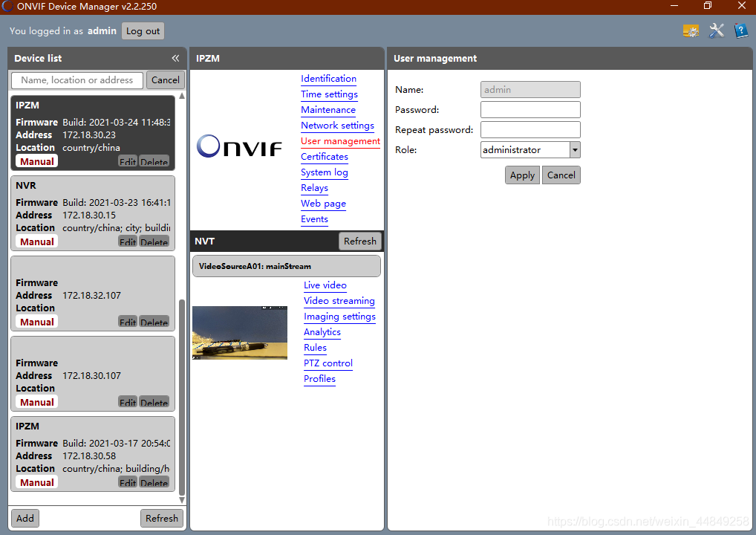756x535 pixels.
Task: Edit the IPZM device 172.18.30.23
Action: click(x=128, y=161)
